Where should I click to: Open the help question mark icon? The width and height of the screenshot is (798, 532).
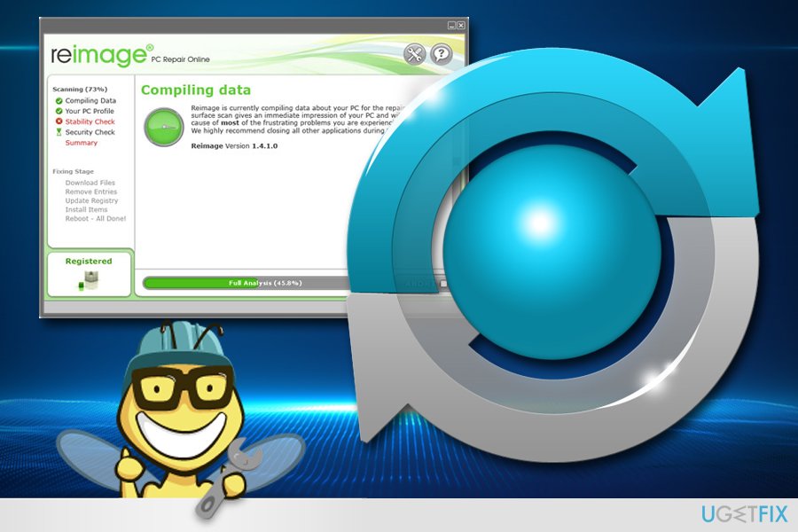[x=442, y=54]
